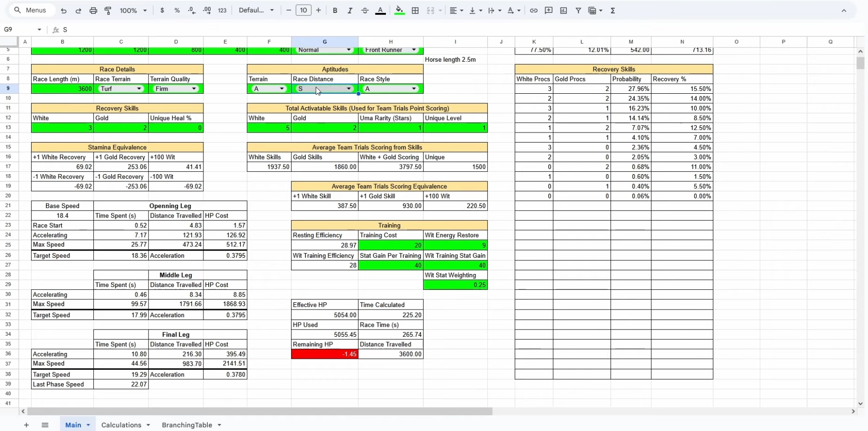Open the Menus search box
868x431 pixels.
click(31, 11)
